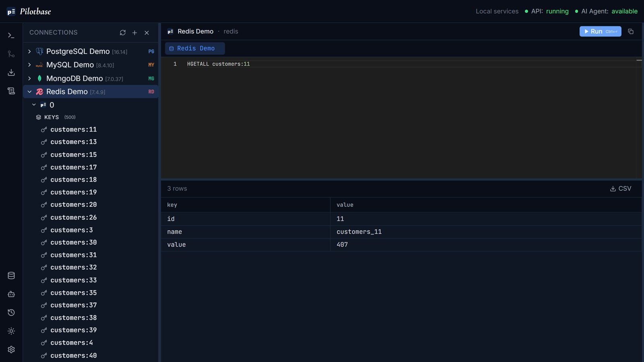This screenshot has height=362, width=644.
Task: Expand the PostgreSQL Demo connection
Action: 29,51
